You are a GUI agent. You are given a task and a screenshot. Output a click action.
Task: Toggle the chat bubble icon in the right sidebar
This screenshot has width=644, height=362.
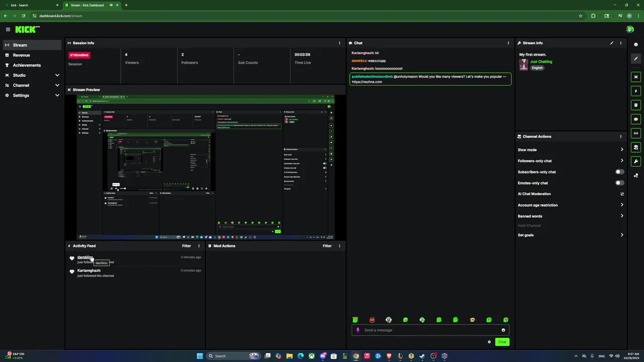pyautogui.click(x=636, y=119)
